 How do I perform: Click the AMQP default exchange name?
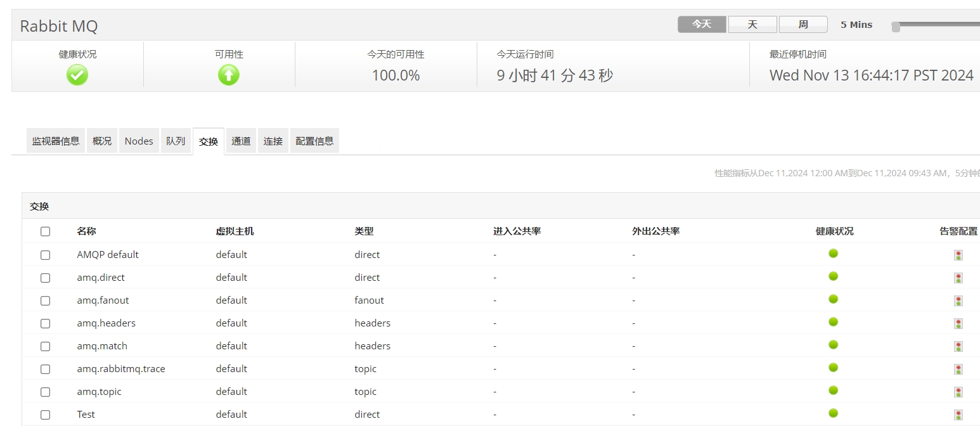click(108, 255)
